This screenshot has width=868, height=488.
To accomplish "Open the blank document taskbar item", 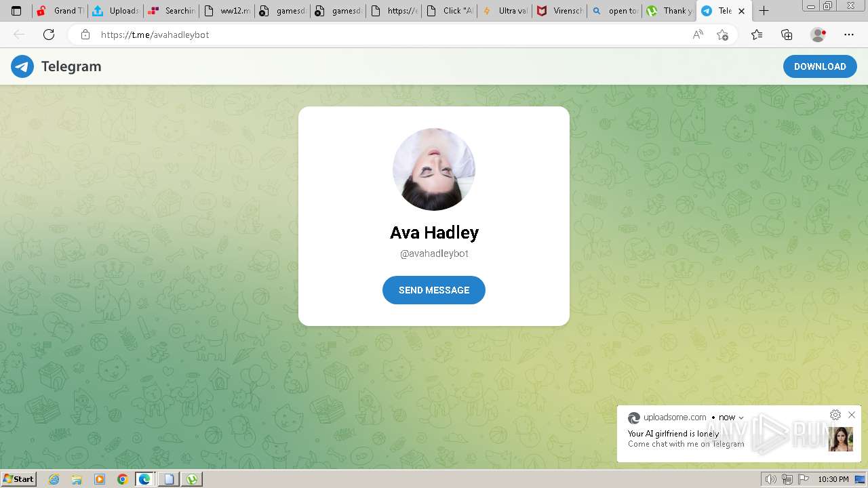I will 169,479.
